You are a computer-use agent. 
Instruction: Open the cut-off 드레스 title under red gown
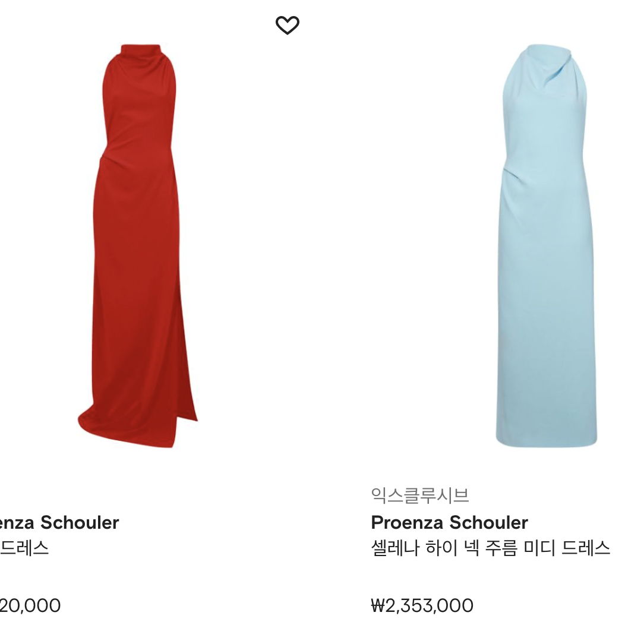click(24, 548)
